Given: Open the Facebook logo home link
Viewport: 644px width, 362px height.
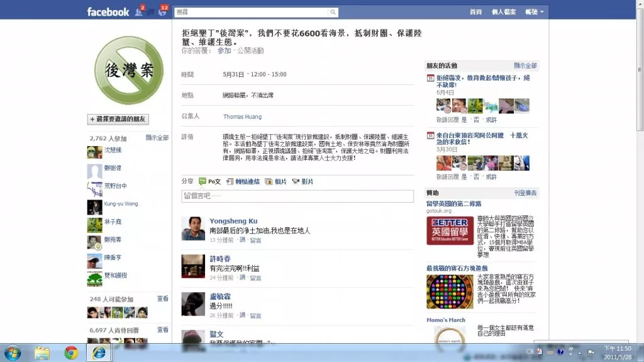Looking at the screenshot, I should pos(108,12).
